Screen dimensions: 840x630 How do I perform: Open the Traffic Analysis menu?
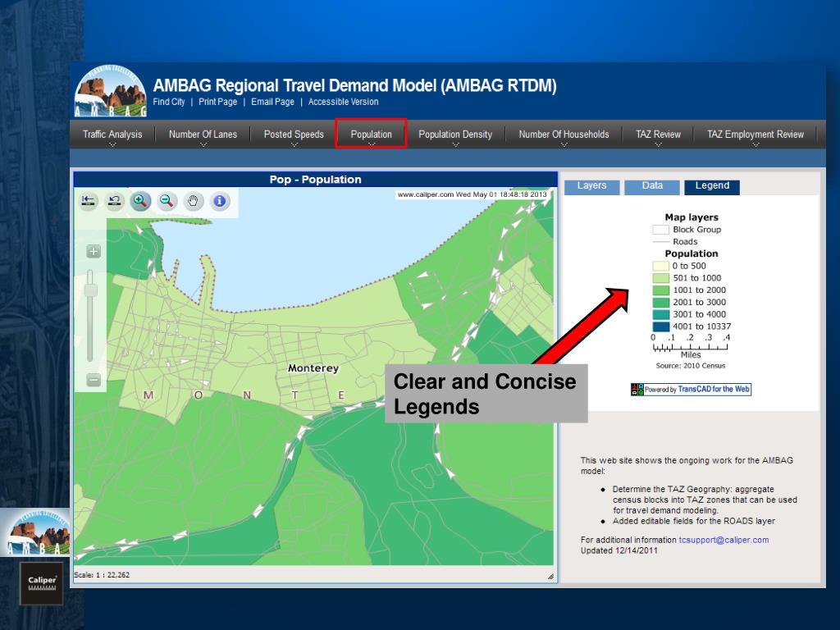112,135
